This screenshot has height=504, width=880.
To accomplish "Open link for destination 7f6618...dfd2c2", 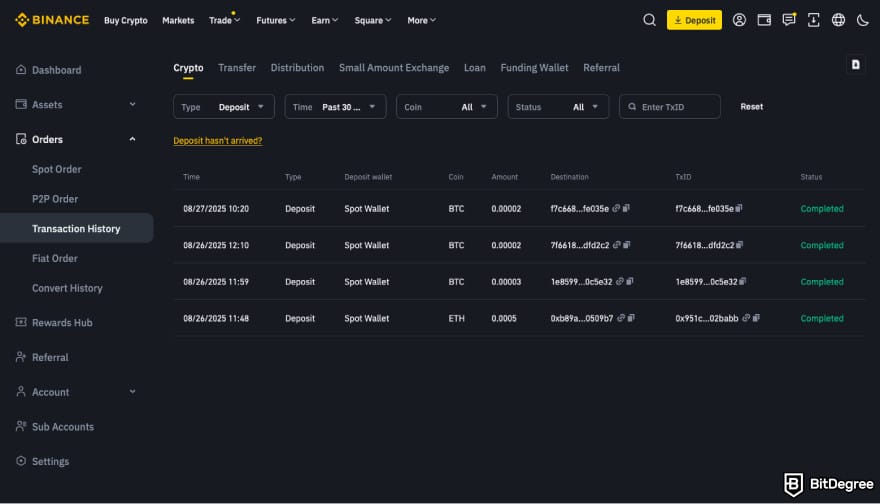I will pyautogui.click(x=617, y=245).
